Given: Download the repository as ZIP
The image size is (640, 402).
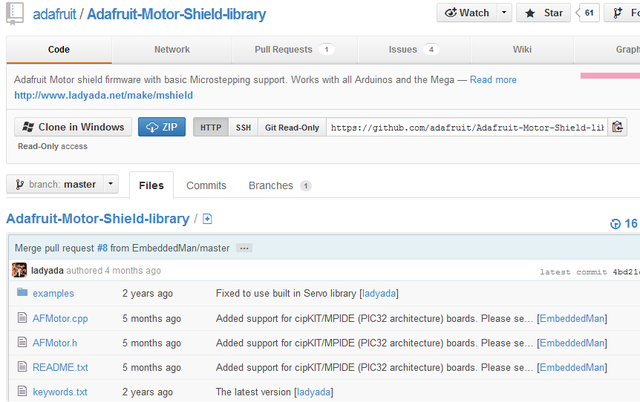Looking at the screenshot, I should 162,127.
